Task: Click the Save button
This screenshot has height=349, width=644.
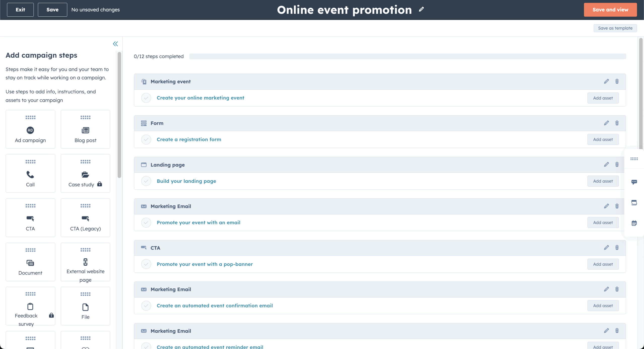Action: pos(52,10)
